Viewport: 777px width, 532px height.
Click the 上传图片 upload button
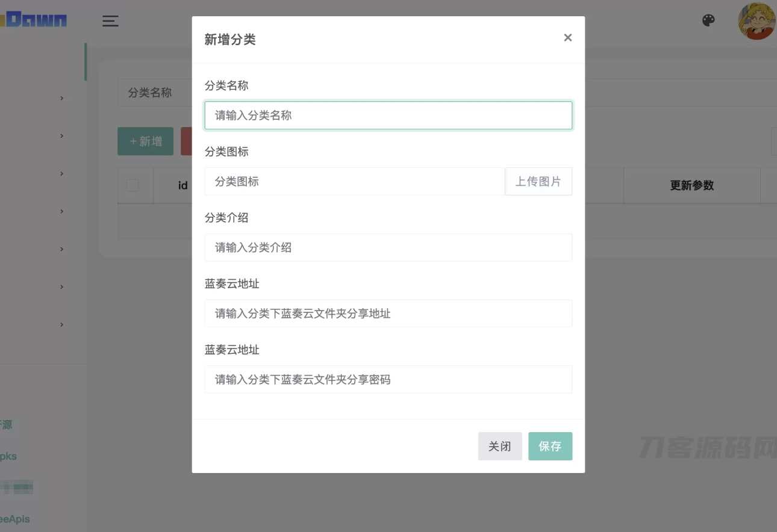click(x=538, y=181)
